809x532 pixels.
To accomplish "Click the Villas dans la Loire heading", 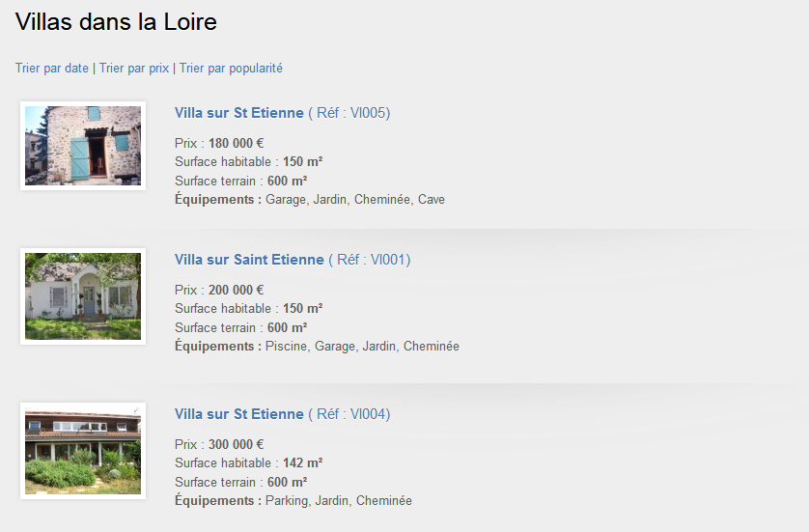I will tap(117, 22).
